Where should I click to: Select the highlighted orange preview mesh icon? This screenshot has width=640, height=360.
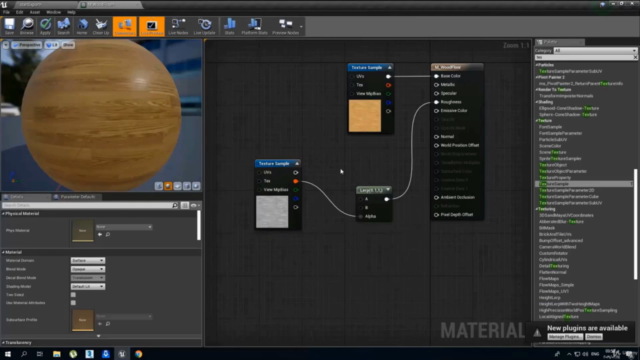click(168, 186)
